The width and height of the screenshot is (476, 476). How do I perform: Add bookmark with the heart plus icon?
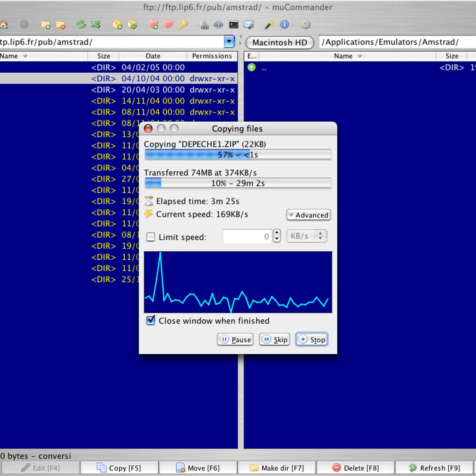tap(153, 25)
